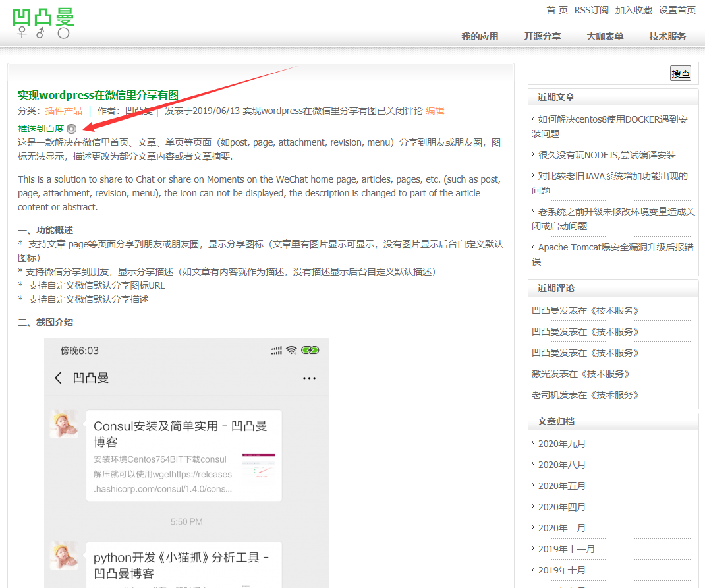Click the baby avatar beside python message
This screenshot has width=705, height=588.
point(65,556)
